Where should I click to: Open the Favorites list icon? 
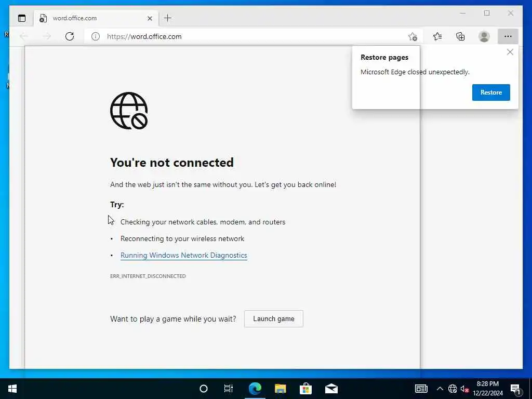[437, 36]
